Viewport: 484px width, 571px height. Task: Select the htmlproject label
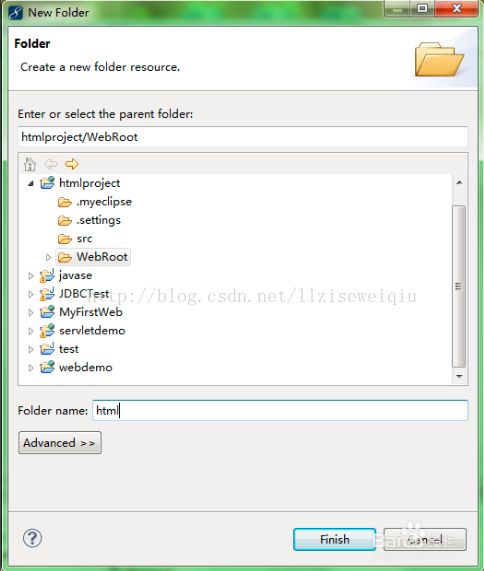[90, 183]
